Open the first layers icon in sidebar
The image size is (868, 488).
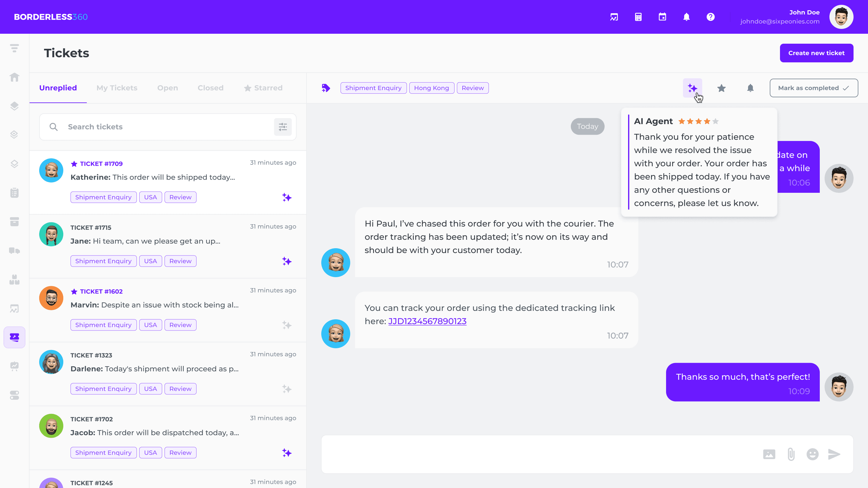click(14, 106)
